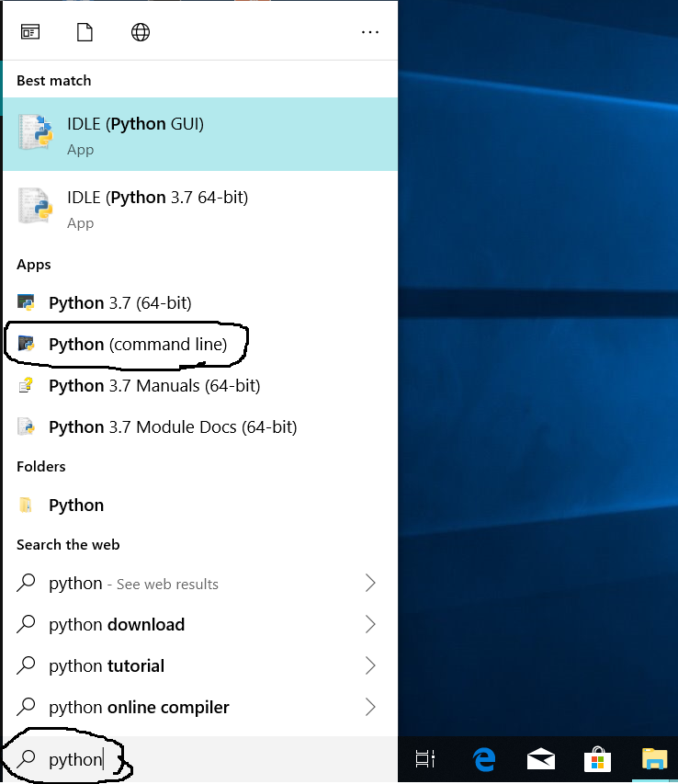This screenshot has height=784, width=678.
Task: Select 'python download' web suggestion
Action: [x=200, y=624]
